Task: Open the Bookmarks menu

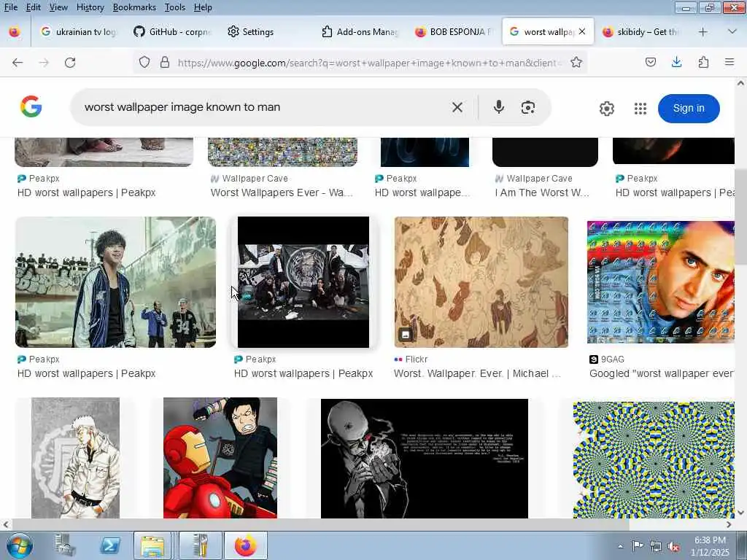Action: [134, 7]
